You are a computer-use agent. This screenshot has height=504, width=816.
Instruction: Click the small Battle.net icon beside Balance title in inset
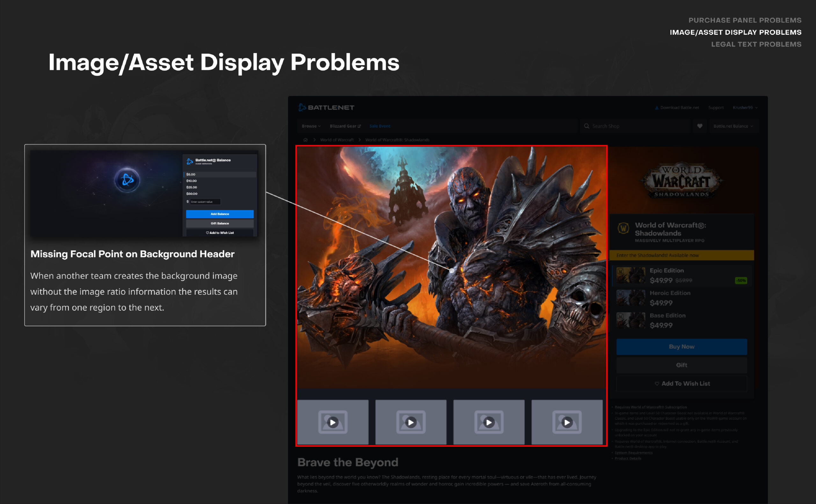tap(190, 162)
